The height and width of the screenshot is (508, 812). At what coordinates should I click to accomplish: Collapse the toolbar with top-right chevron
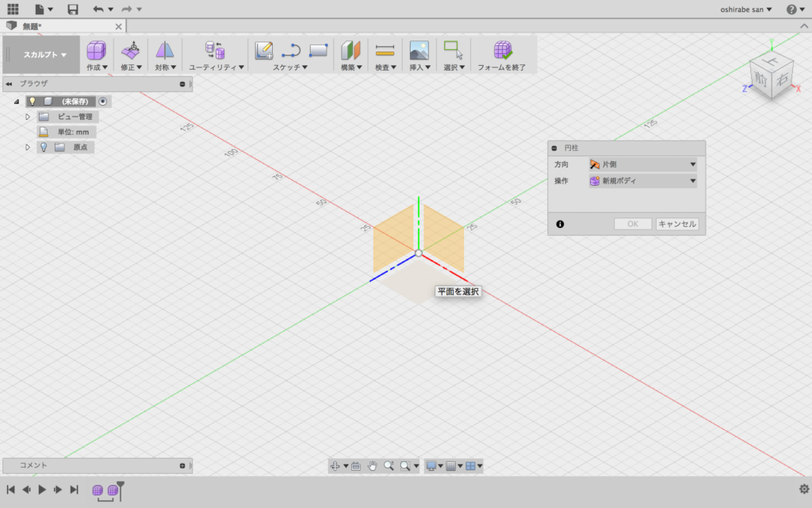click(804, 26)
